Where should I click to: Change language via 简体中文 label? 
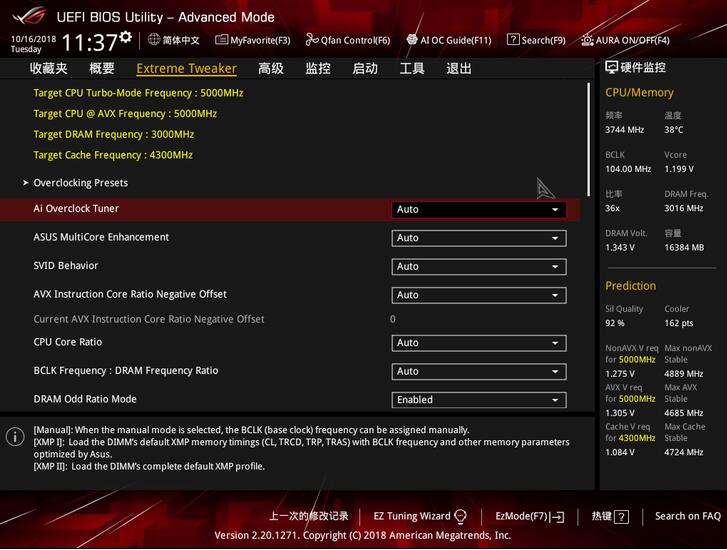tap(181, 40)
